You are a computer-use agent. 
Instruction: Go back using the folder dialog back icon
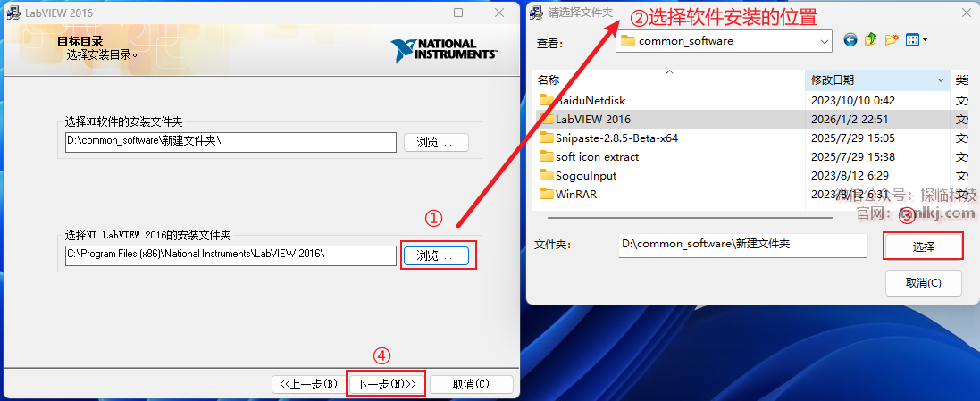point(850,40)
